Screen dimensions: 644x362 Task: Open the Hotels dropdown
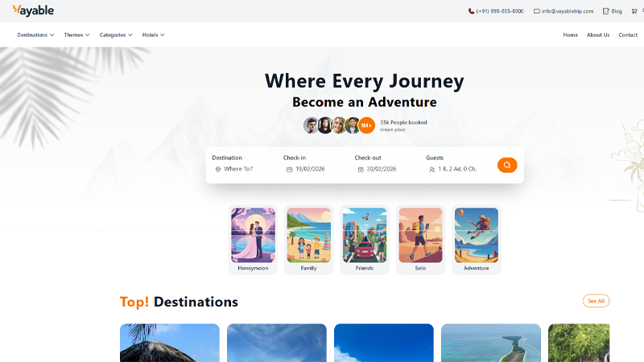pyautogui.click(x=153, y=35)
